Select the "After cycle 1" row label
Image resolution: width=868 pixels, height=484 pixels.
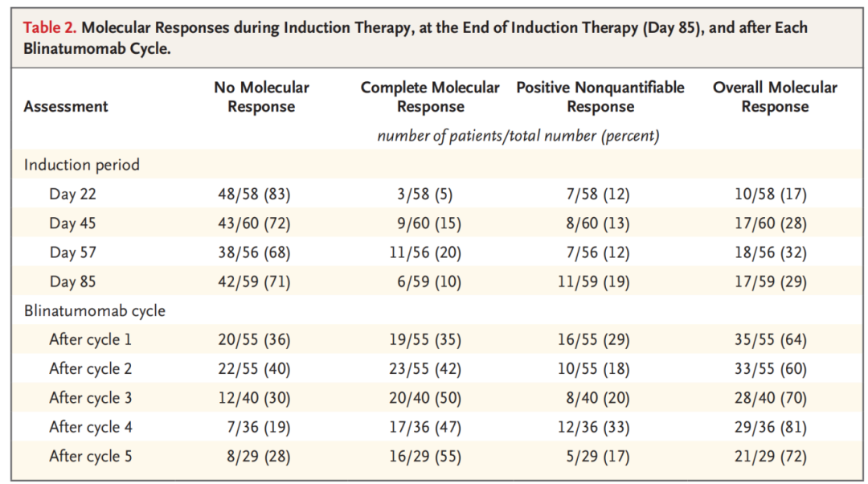(x=90, y=340)
